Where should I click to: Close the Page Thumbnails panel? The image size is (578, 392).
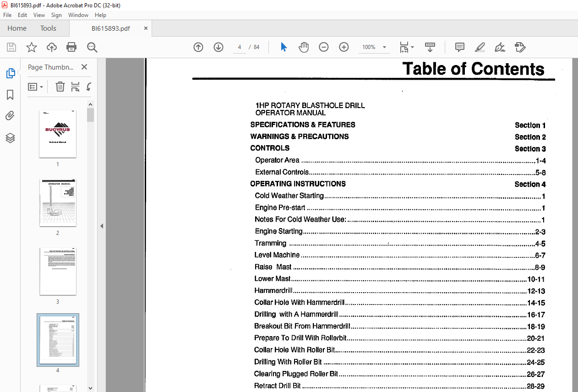tap(84, 67)
